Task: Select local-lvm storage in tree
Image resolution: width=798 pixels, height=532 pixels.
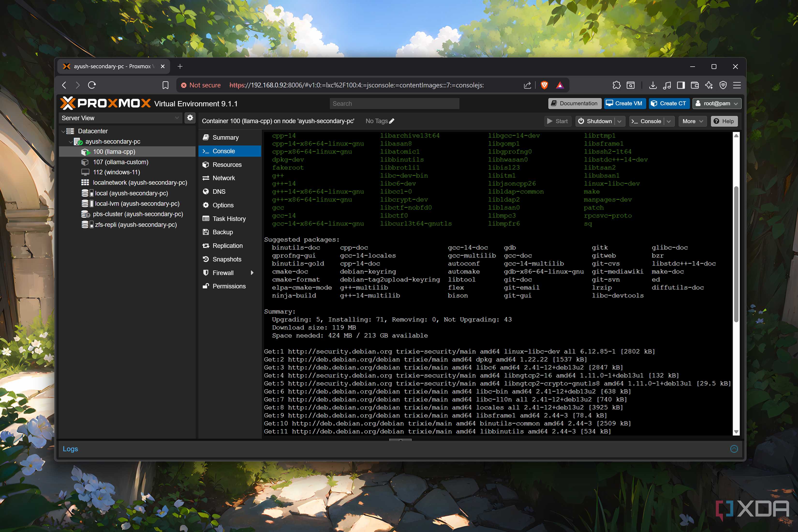Action: click(127, 204)
